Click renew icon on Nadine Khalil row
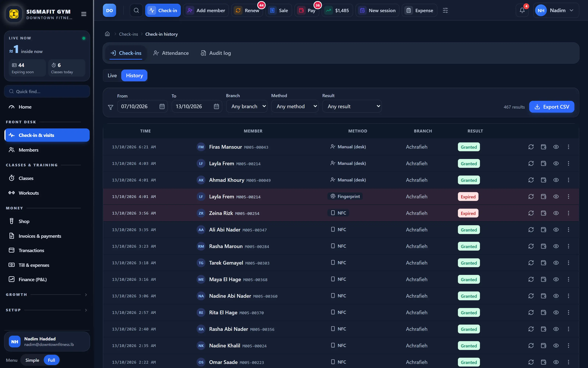 click(x=531, y=345)
